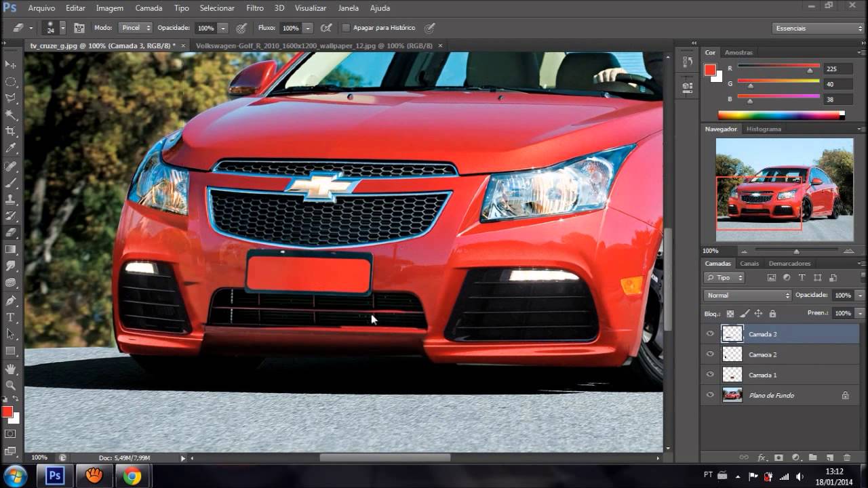
Task: Open the Arquivo menu
Action: 41,8
